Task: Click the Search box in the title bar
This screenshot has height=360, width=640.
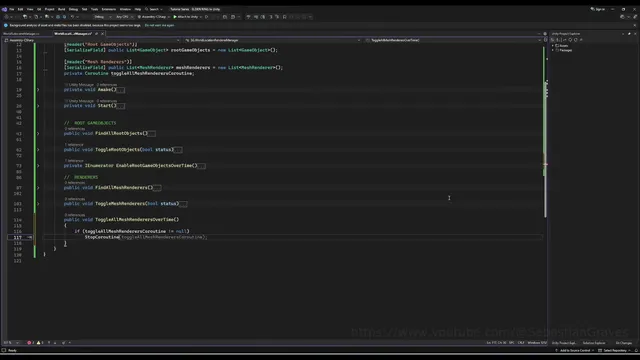Action: point(154,9)
